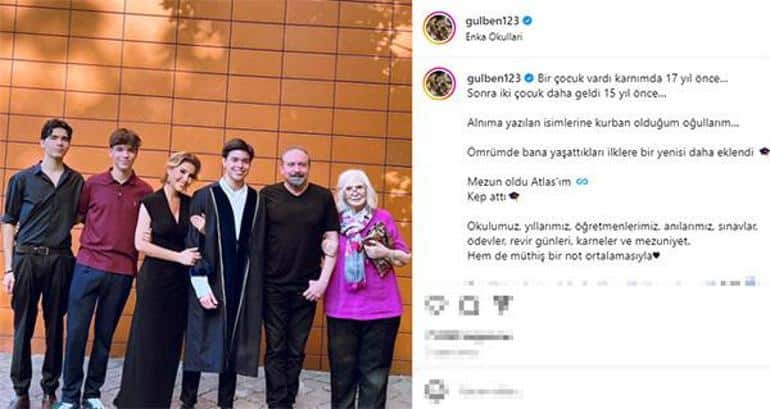The height and width of the screenshot is (409, 770).
Task: Click the blurred post date line
Action: (x=452, y=352)
